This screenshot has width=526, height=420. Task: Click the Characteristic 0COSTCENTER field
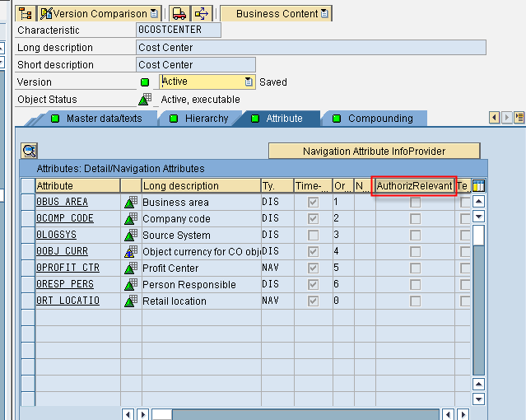[x=179, y=30]
